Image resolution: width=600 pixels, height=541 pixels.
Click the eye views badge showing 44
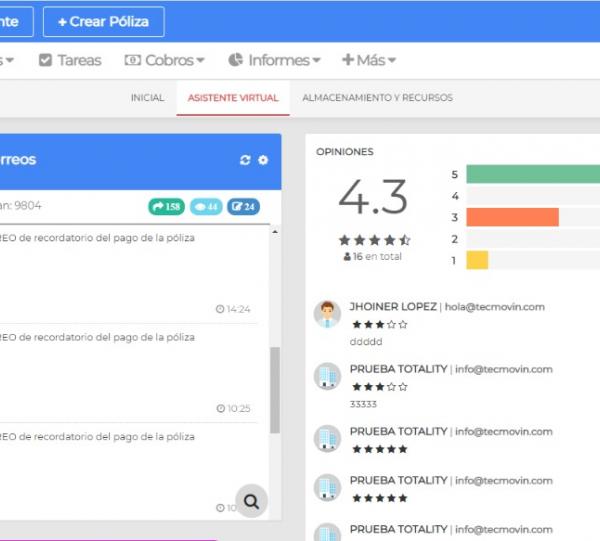click(205, 207)
